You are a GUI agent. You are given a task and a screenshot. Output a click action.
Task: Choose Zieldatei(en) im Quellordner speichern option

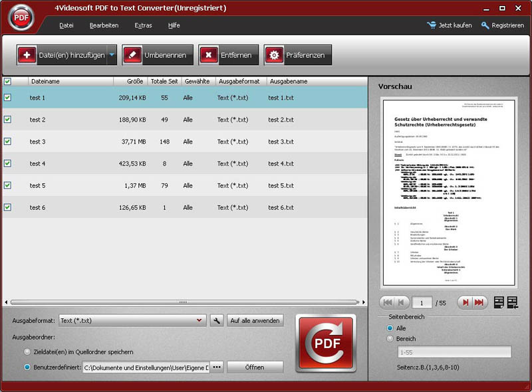click(27, 351)
